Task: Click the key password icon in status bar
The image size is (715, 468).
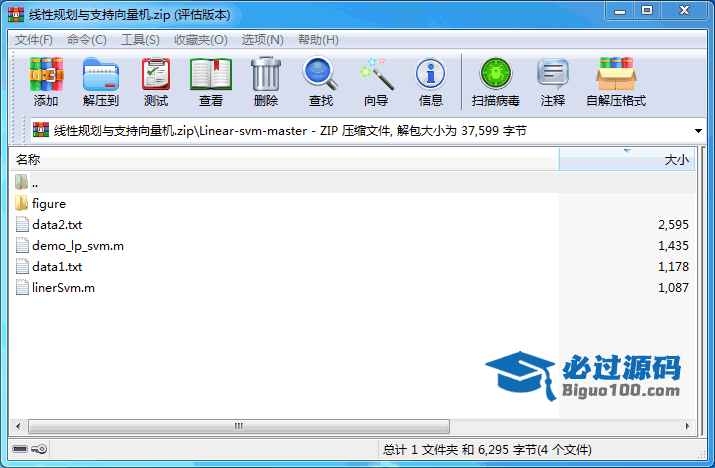Action: coord(39,449)
